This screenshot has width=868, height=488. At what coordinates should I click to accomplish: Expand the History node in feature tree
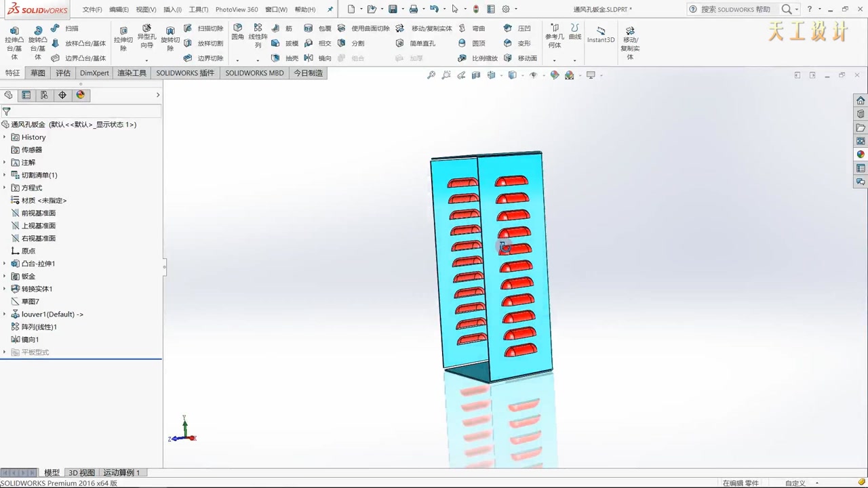[x=5, y=137]
